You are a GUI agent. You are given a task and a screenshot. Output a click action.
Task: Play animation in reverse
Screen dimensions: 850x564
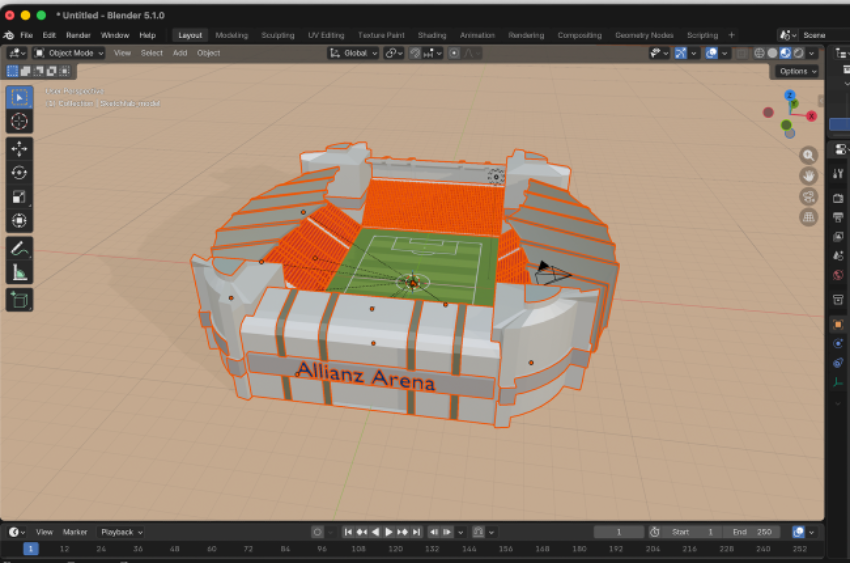[x=375, y=532]
